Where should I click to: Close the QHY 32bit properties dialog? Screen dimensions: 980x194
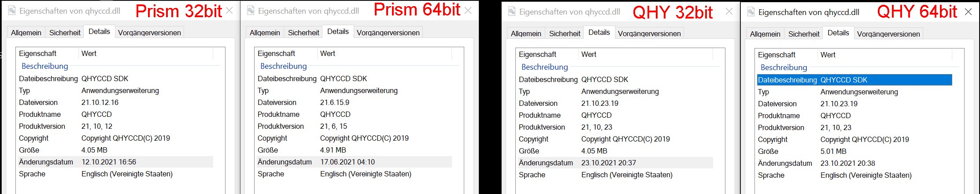click(729, 11)
